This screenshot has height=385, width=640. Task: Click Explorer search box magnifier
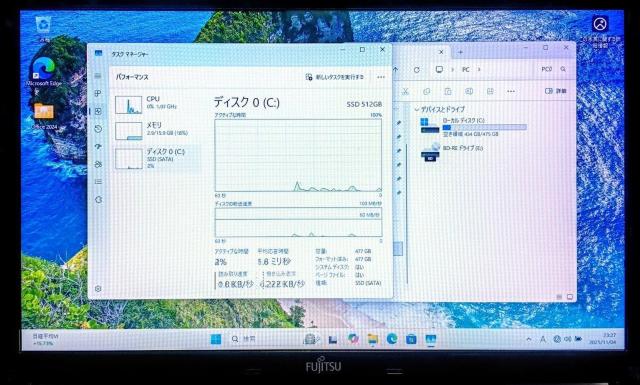pos(563,69)
